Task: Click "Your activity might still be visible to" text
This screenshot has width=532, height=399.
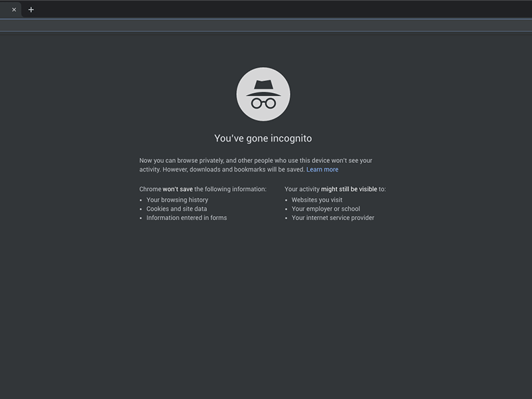Action: pos(335,189)
